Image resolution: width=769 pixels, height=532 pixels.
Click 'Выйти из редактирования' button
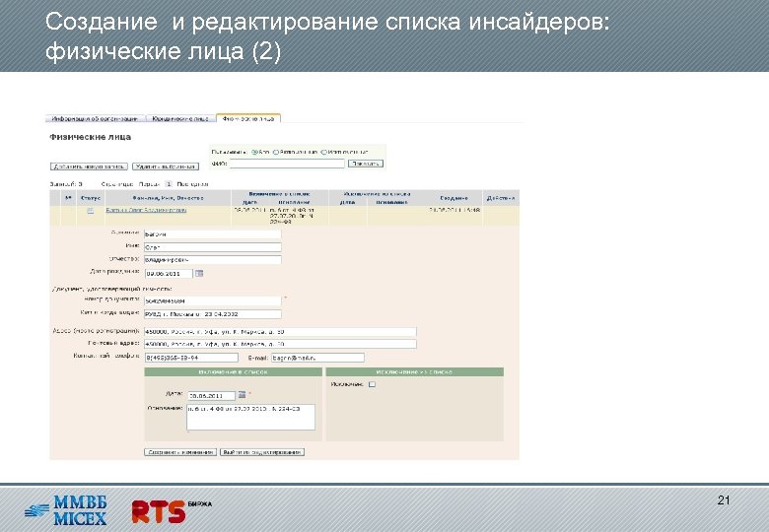(x=262, y=452)
